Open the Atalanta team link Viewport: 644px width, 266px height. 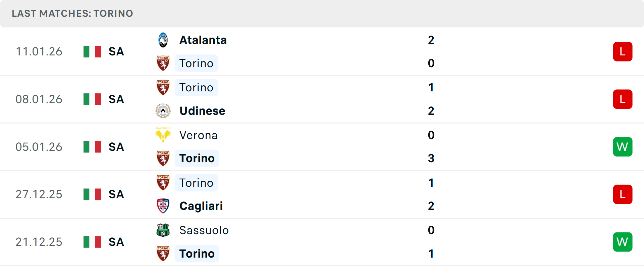click(x=203, y=40)
